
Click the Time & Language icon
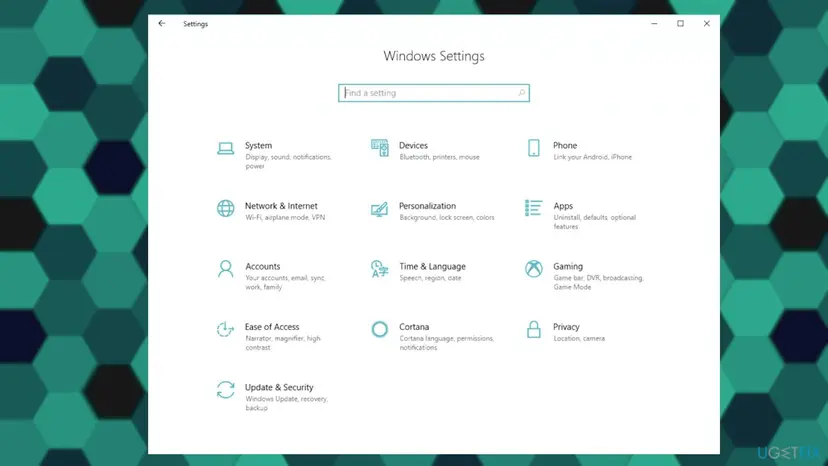(x=380, y=269)
